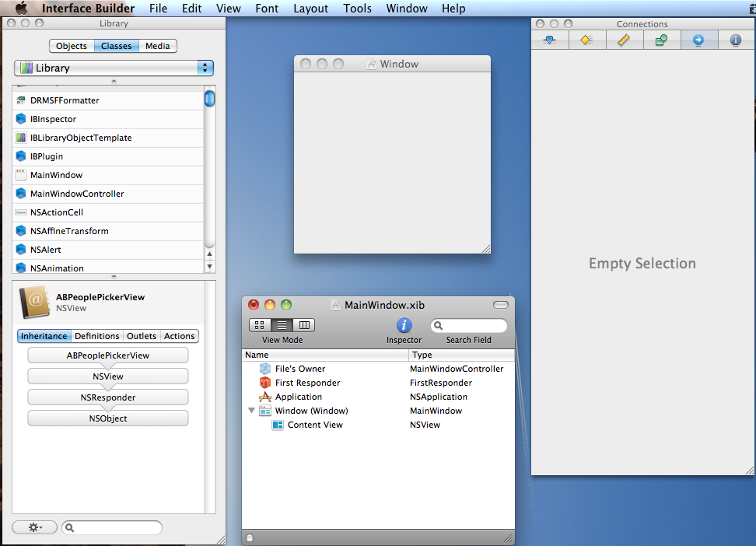This screenshot has width=756, height=546.
Task: Click the MainWindow.xib title document icon
Action: [x=336, y=305]
